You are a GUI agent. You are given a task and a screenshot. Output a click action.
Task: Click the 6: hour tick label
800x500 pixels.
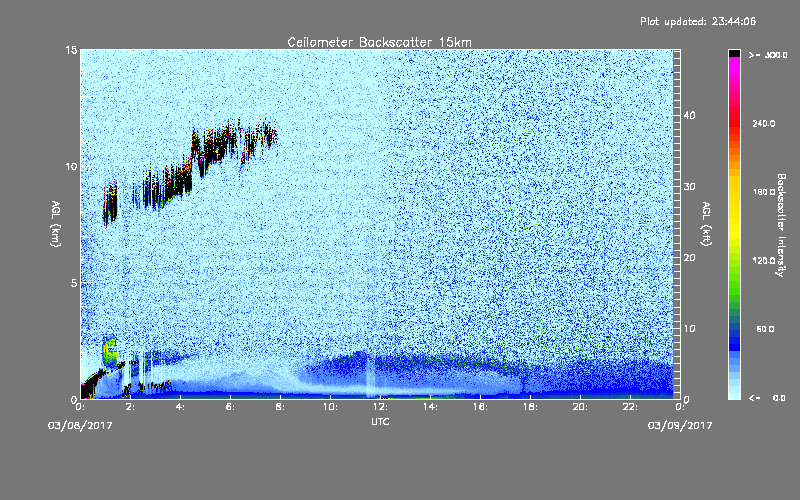pos(230,407)
